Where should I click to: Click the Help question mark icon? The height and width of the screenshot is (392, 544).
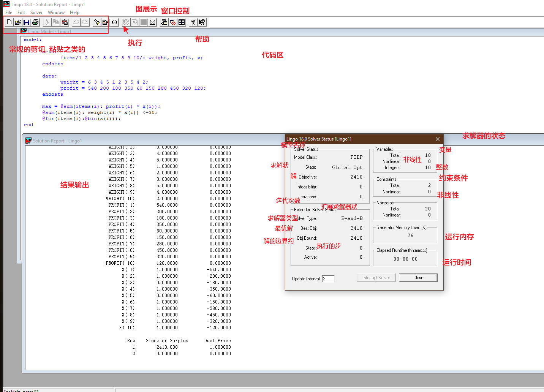pyautogui.click(x=193, y=22)
